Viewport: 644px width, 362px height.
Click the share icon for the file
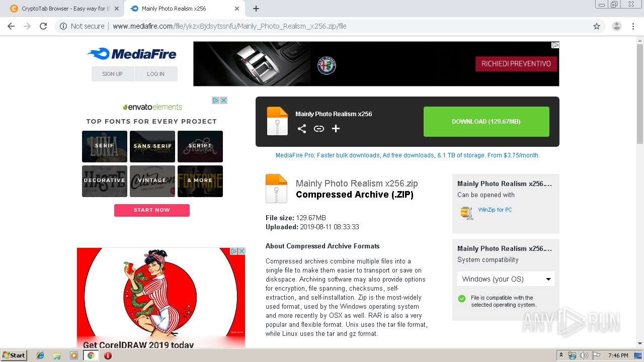(302, 129)
